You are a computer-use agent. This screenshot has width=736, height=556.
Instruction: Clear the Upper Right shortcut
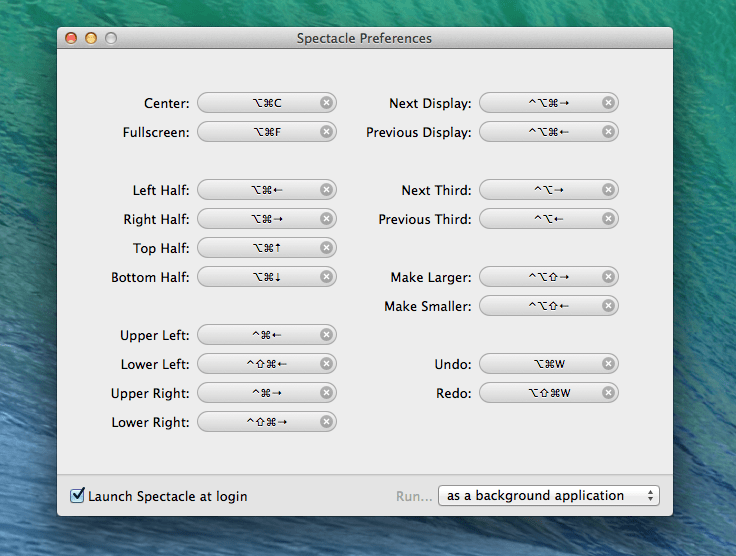click(326, 393)
